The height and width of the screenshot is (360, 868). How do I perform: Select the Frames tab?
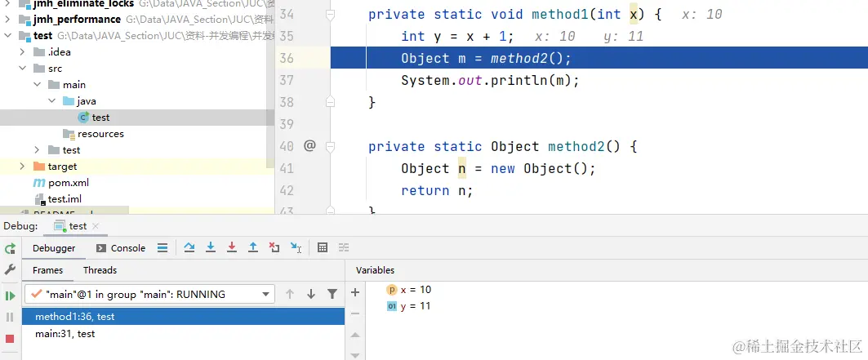[47, 270]
